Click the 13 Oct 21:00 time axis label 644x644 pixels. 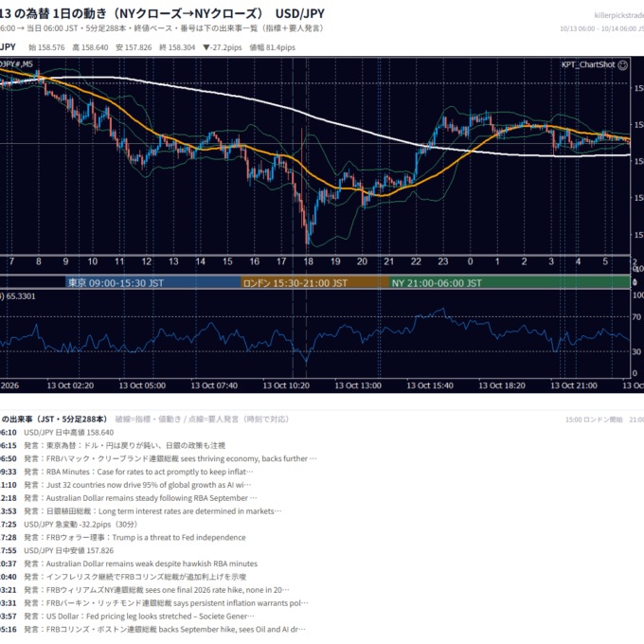(573, 385)
